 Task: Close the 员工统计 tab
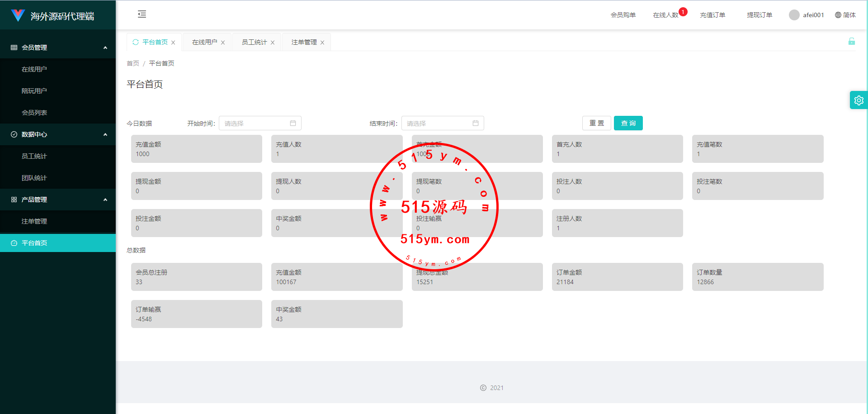click(x=273, y=43)
